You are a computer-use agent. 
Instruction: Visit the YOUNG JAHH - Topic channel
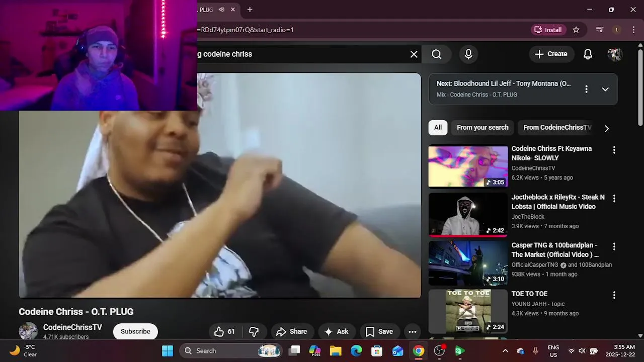tap(538, 304)
